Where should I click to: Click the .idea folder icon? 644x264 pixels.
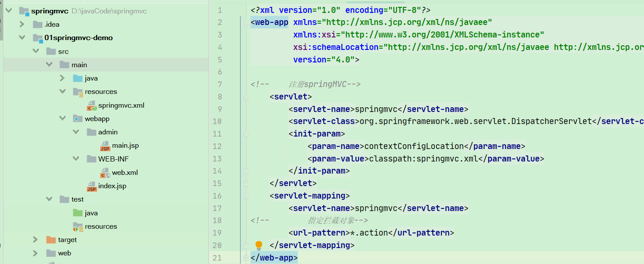(x=37, y=25)
